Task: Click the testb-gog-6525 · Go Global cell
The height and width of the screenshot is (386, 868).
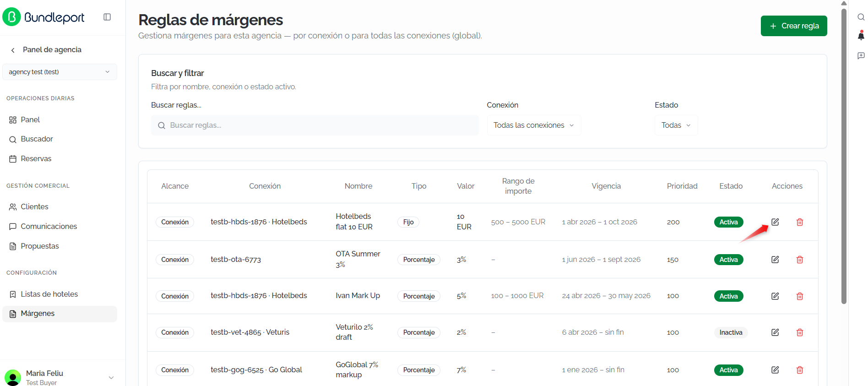Action: (x=256, y=370)
